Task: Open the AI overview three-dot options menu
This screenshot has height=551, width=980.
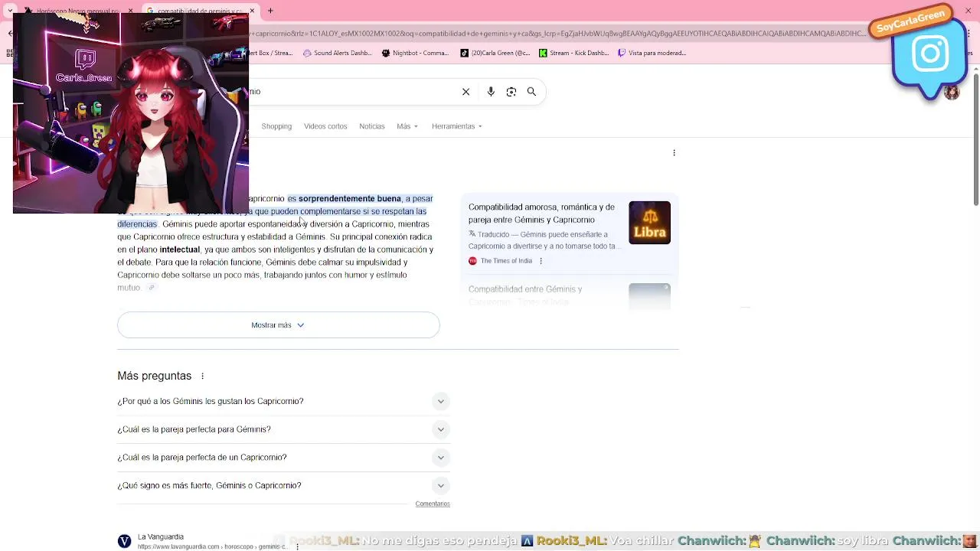Action: (674, 153)
